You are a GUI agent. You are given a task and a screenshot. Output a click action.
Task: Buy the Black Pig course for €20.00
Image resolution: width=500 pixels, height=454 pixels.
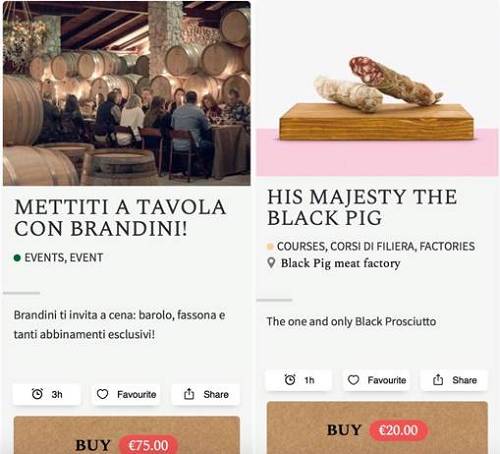pos(377,428)
